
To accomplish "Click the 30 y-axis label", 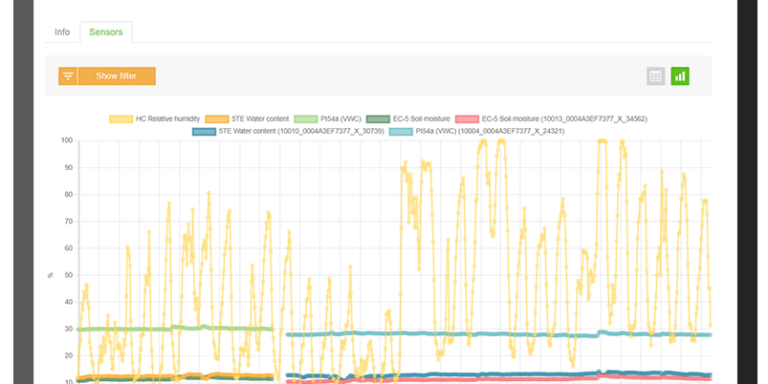I will tap(69, 329).
